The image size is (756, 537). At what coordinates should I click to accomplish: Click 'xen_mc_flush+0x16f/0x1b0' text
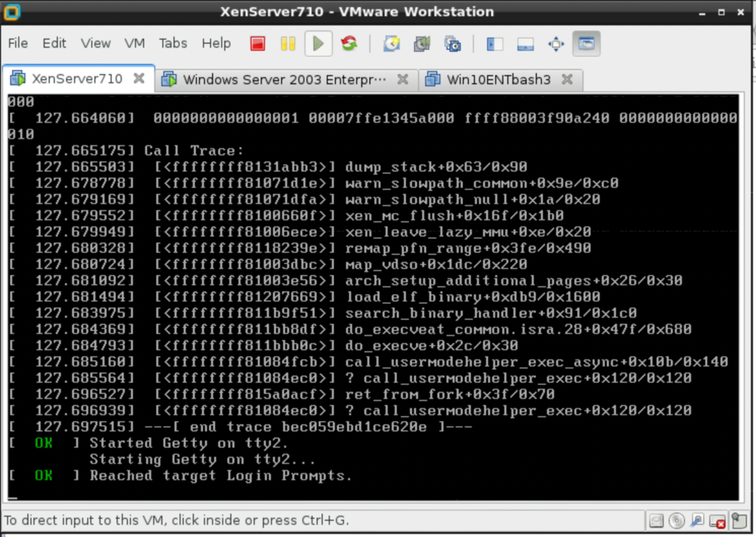point(454,216)
